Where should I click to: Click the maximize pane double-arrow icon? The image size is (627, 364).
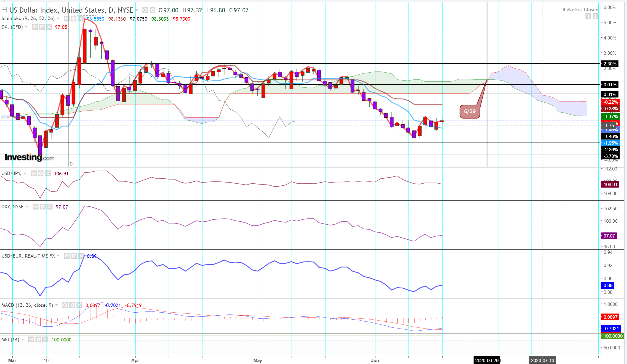click(595, 16)
